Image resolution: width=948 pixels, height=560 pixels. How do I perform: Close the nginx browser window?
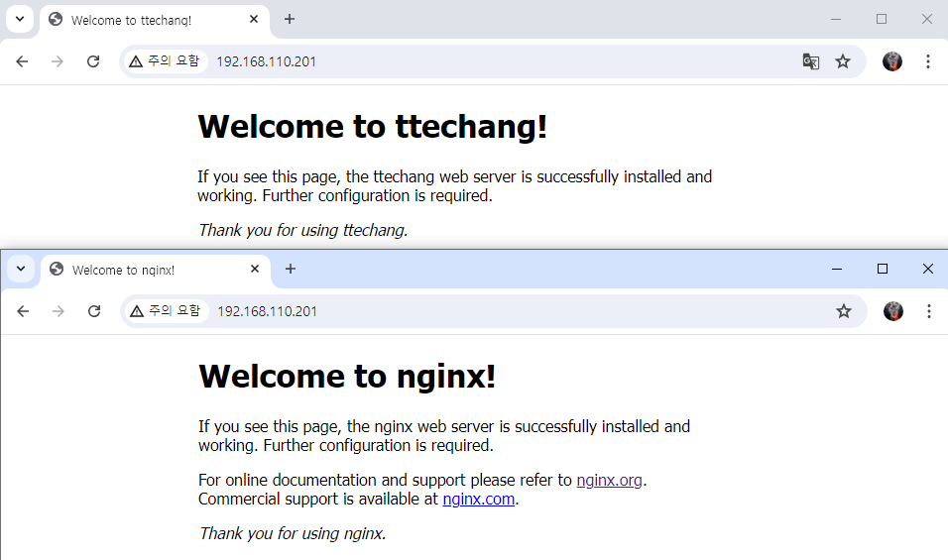tap(928, 269)
